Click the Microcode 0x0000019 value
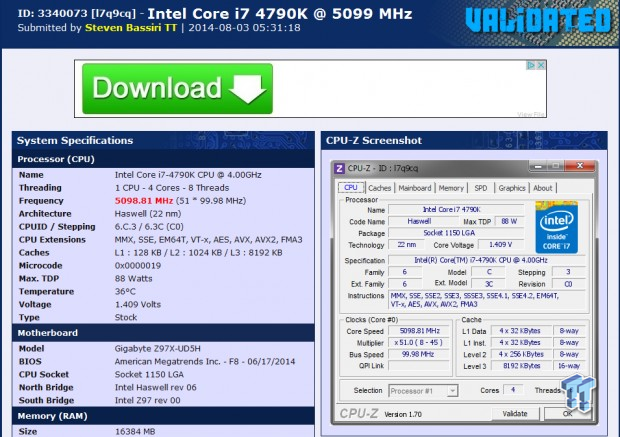This screenshot has width=620, height=437. pos(138,265)
